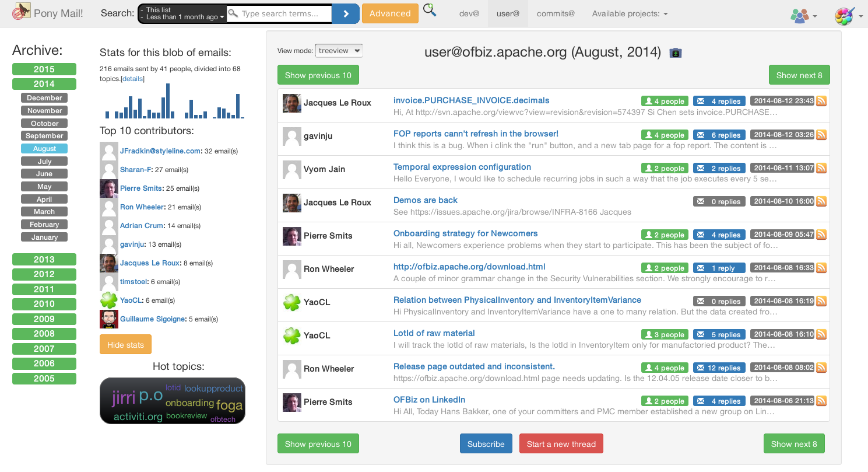Collapse the 2014 archive year
868x472 pixels.
(x=44, y=84)
